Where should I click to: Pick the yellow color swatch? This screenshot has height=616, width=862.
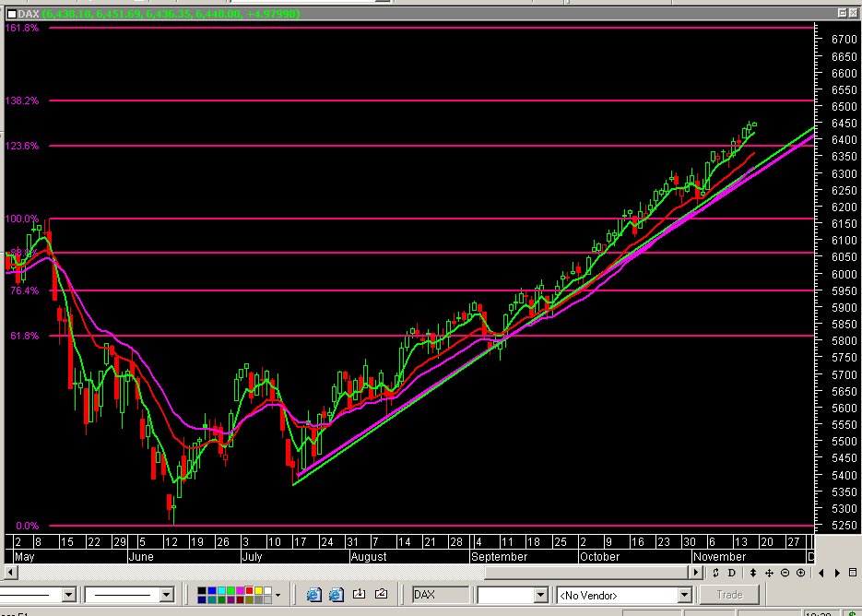pos(258,591)
